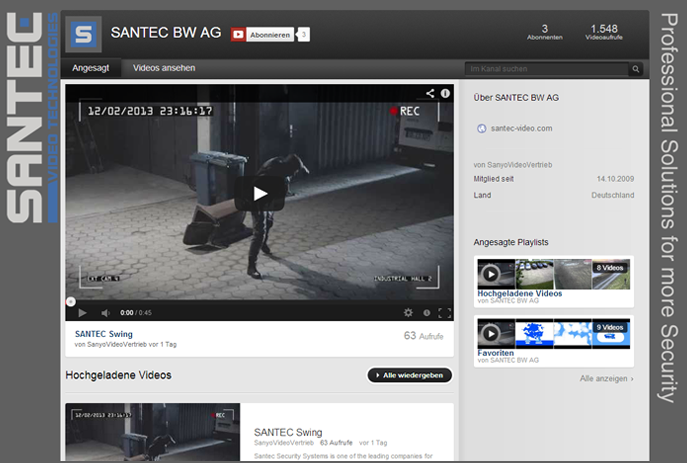Viewport: 687px width, 463px height.
Task: Play the video using the center play button
Action: pyautogui.click(x=259, y=193)
